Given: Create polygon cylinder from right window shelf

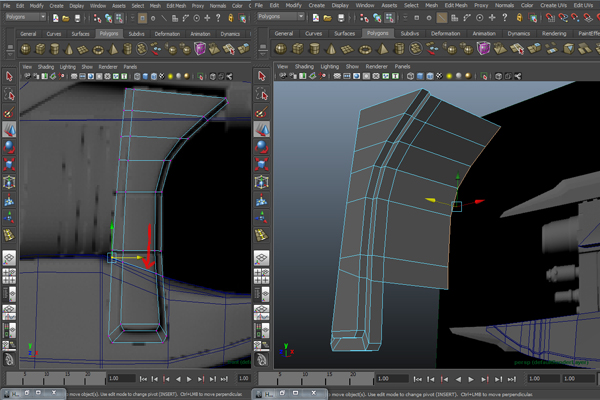Looking at the screenshot, I should [315, 49].
